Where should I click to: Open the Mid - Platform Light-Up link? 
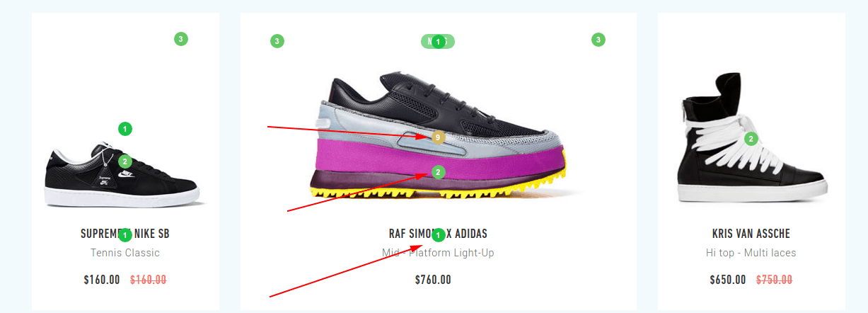pos(438,253)
